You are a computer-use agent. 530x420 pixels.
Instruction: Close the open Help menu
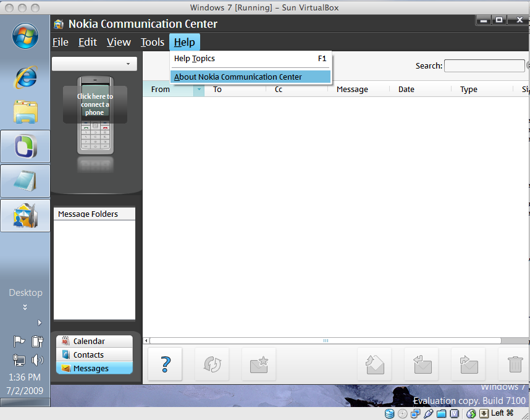pyautogui.click(x=185, y=42)
